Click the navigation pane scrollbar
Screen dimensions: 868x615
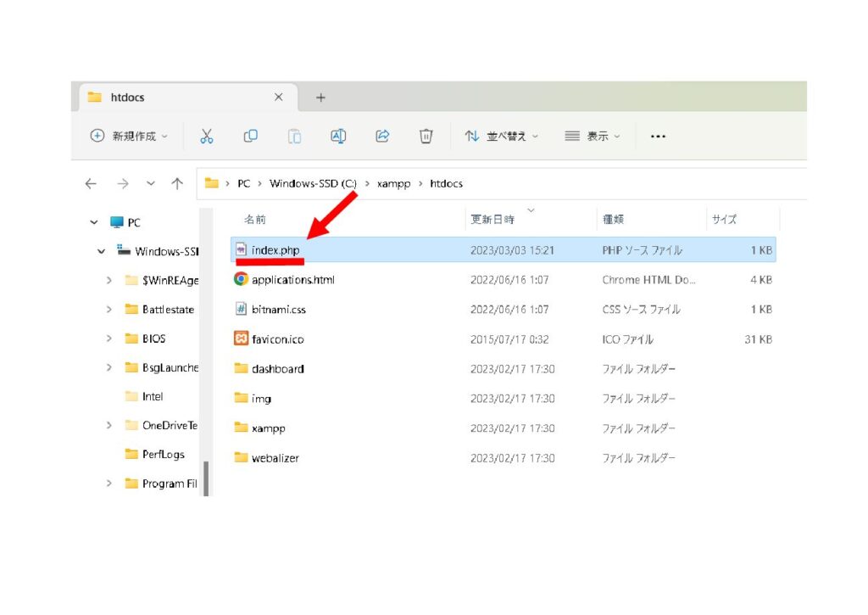point(205,478)
